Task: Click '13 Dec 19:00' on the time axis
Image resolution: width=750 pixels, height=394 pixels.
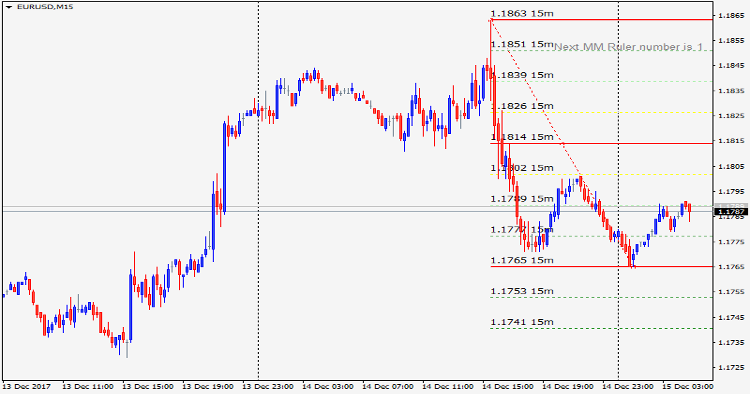Action: point(208,386)
